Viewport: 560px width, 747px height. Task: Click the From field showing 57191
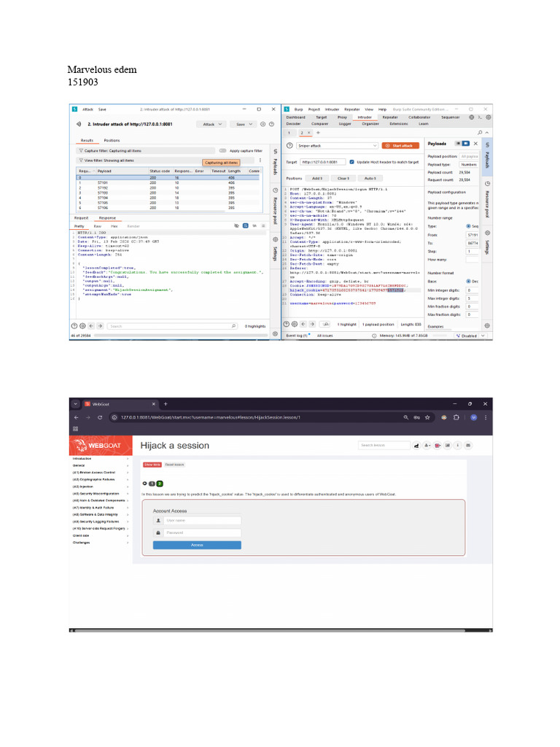coord(472,235)
